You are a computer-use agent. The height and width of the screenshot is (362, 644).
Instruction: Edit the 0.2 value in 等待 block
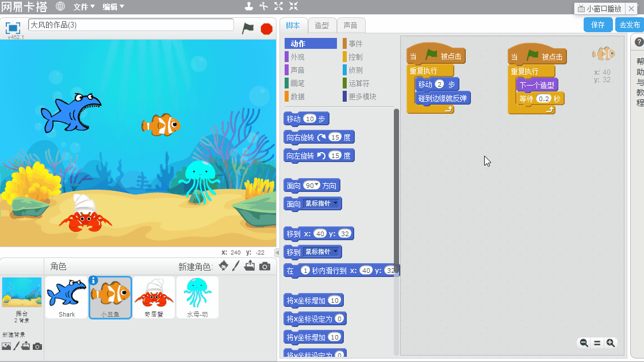tap(544, 99)
